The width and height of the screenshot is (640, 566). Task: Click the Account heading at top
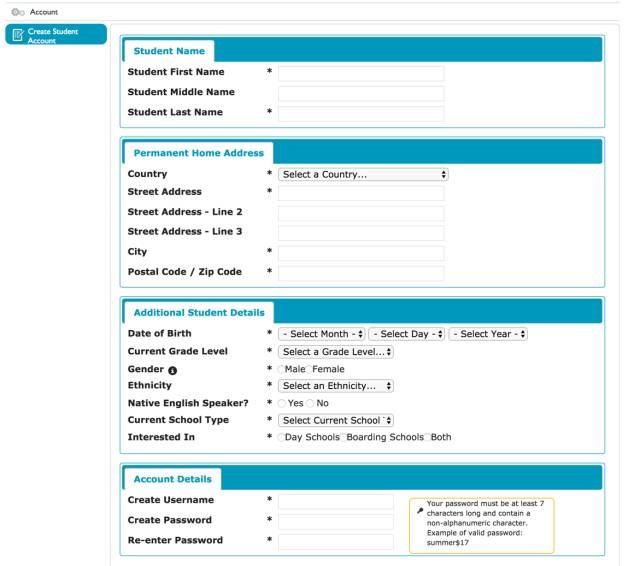click(x=43, y=12)
